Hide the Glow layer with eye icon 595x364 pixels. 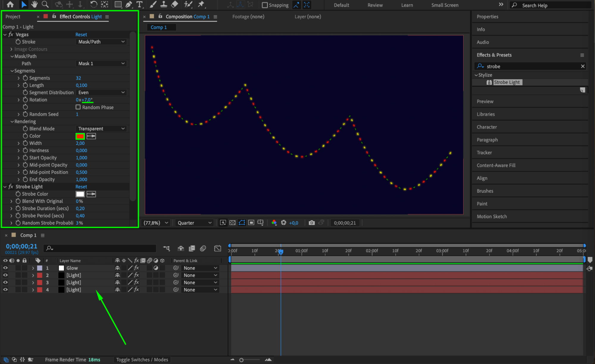pyautogui.click(x=5, y=268)
